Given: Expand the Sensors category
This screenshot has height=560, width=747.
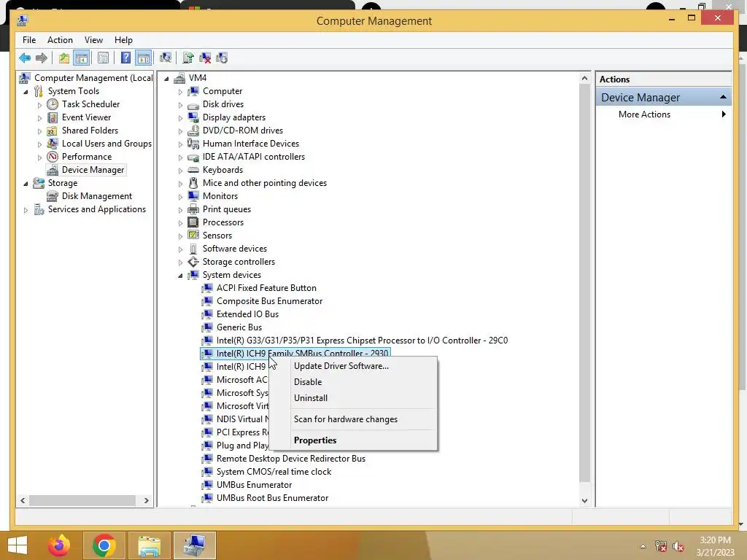Looking at the screenshot, I should [181, 236].
